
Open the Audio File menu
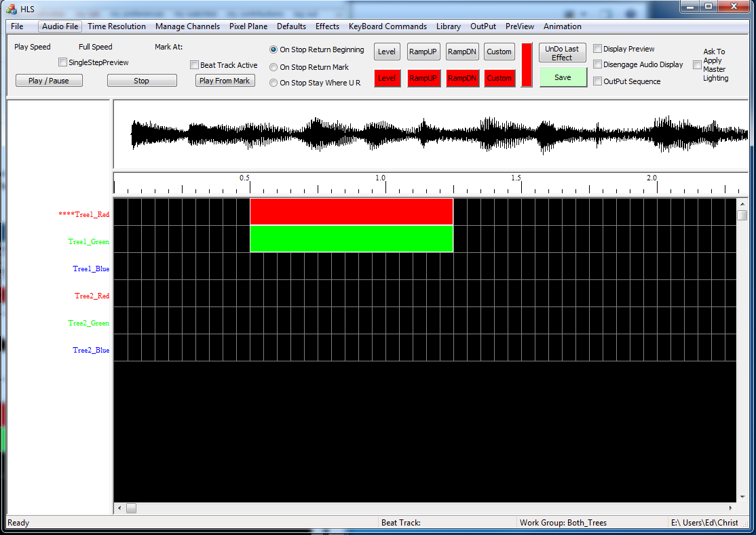point(60,26)
